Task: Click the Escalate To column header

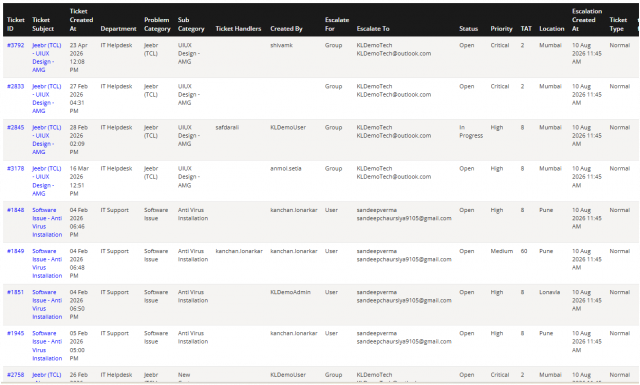Action: 373,29
